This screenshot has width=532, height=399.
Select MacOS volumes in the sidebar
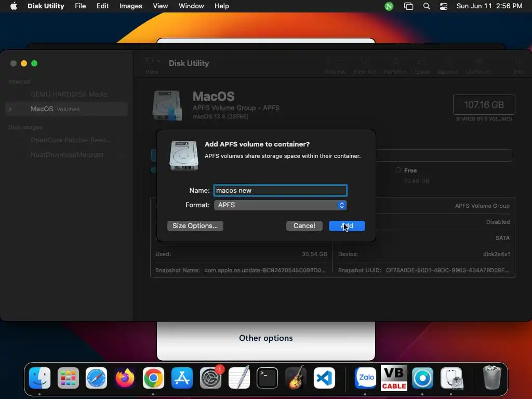[x=66, y=109]
